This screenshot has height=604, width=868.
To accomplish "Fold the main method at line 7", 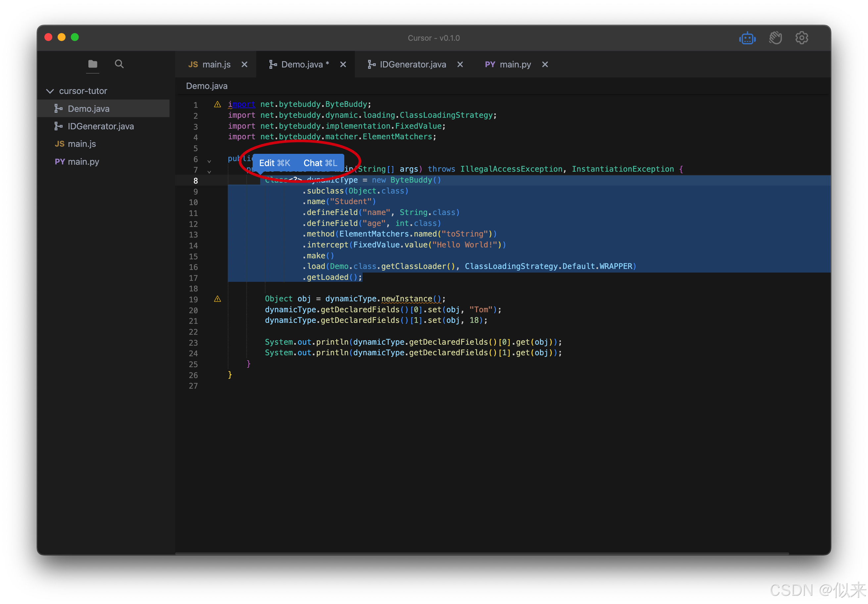I will 209,172.
